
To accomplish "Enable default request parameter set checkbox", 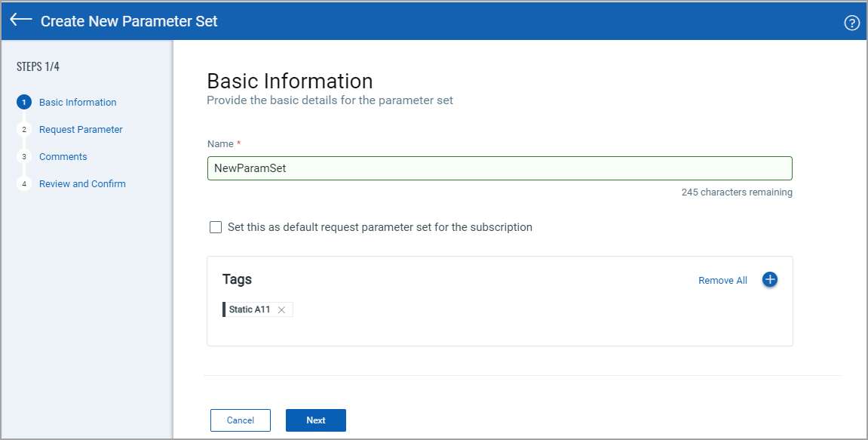I will (x=216, y=227).
